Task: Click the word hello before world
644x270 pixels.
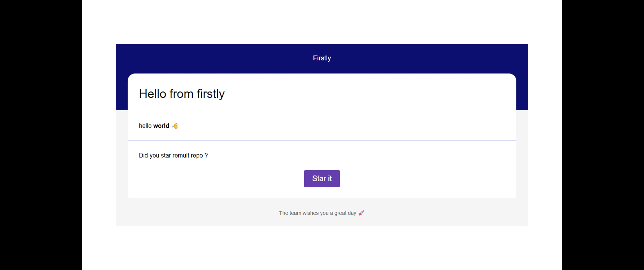Action: (x=145, y=126)
